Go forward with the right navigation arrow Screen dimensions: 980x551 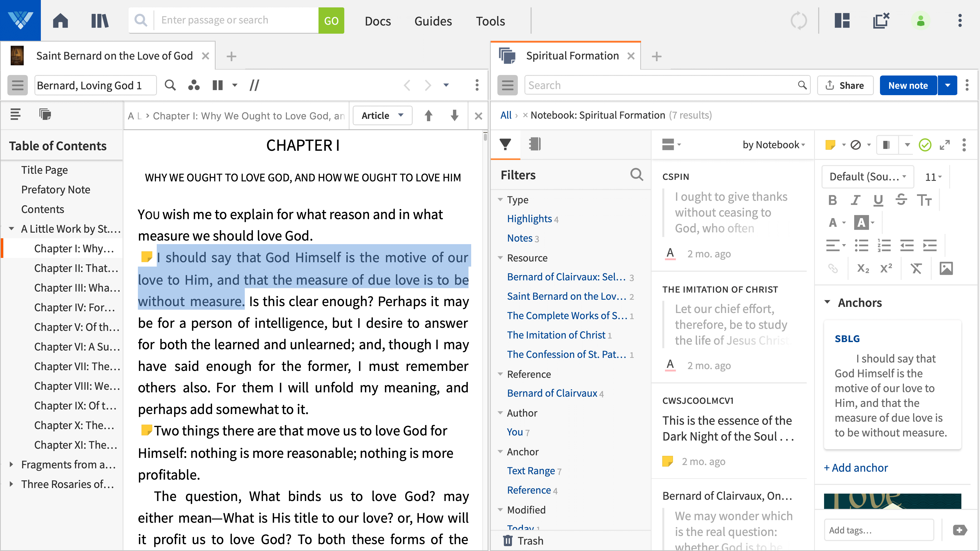(x=428, y=85)
